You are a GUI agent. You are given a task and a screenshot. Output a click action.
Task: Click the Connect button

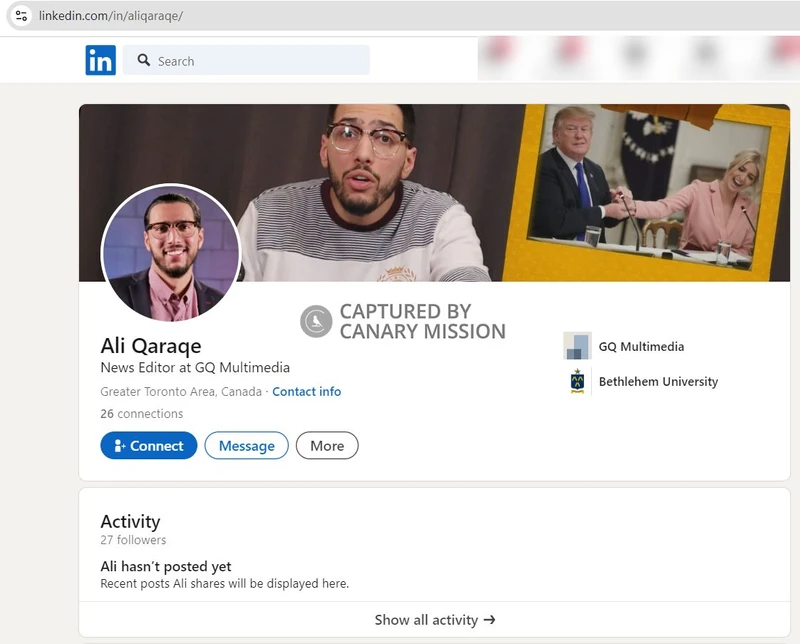pyautogui.click(x=148, y=445)
